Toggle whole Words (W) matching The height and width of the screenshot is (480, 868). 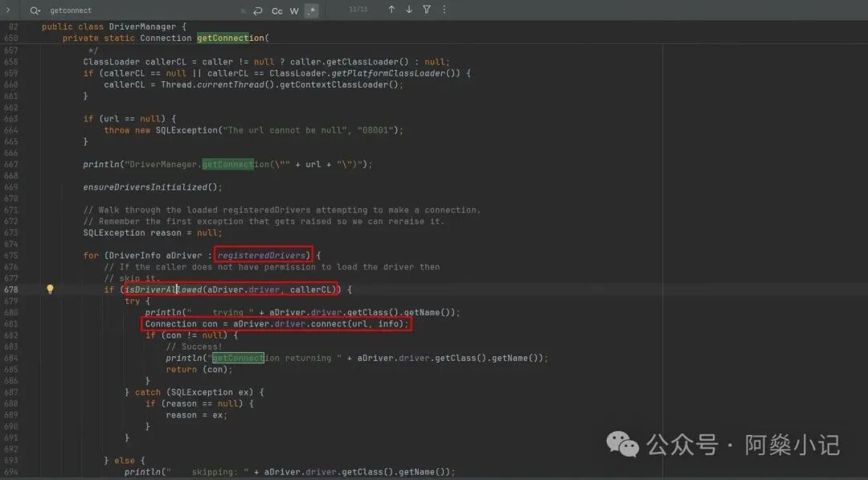[x=294, y=10]
